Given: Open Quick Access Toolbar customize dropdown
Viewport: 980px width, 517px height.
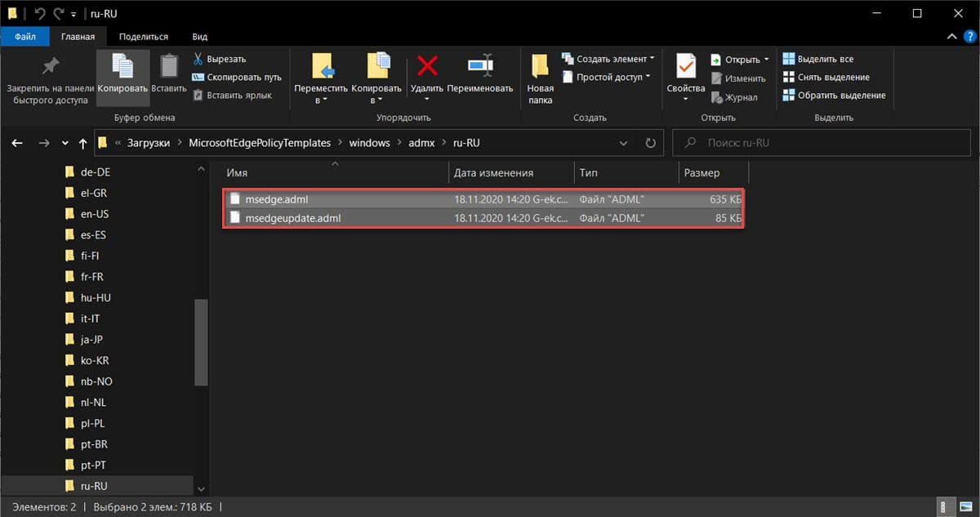Looking at the screenshot, I should (73, 14).
